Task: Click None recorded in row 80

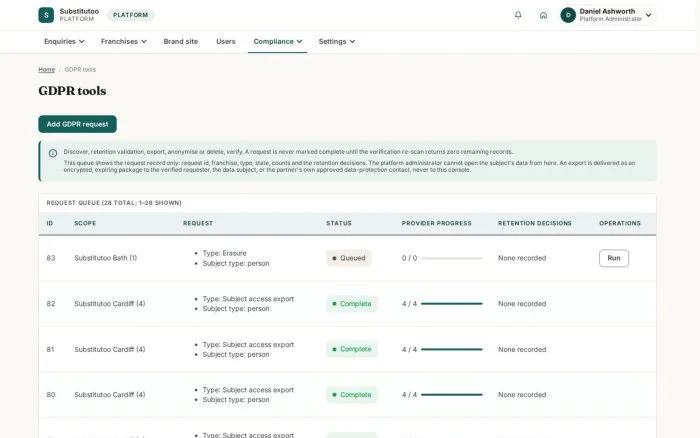Action: pos(522,395)
